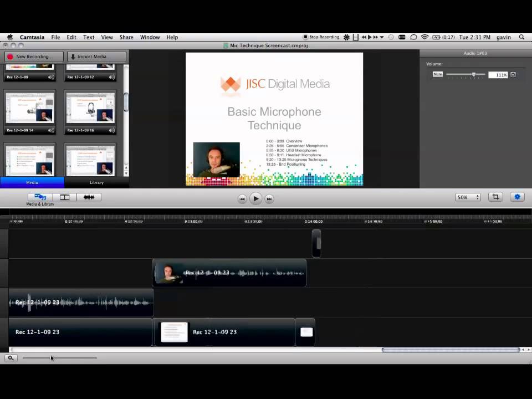Click speaker icon on Rec 12-1-09 clip

point(51,77)
